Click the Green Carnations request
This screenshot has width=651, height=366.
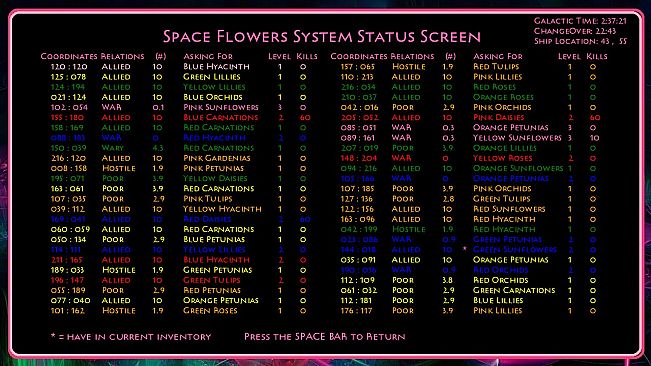[x=514, y=290]
